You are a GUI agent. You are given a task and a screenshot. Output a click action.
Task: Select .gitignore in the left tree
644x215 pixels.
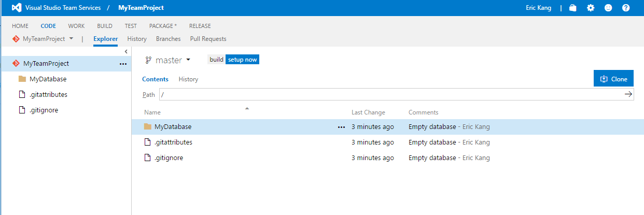[44, 110]
